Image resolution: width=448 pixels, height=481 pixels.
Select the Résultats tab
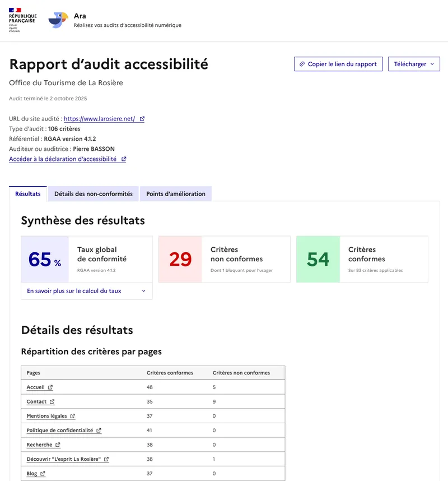click(28, 194)
